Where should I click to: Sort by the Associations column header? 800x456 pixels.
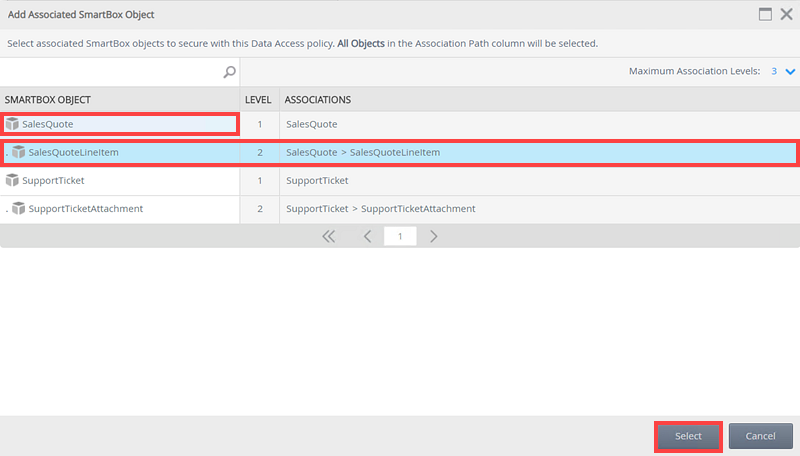[x=317, y=100]
